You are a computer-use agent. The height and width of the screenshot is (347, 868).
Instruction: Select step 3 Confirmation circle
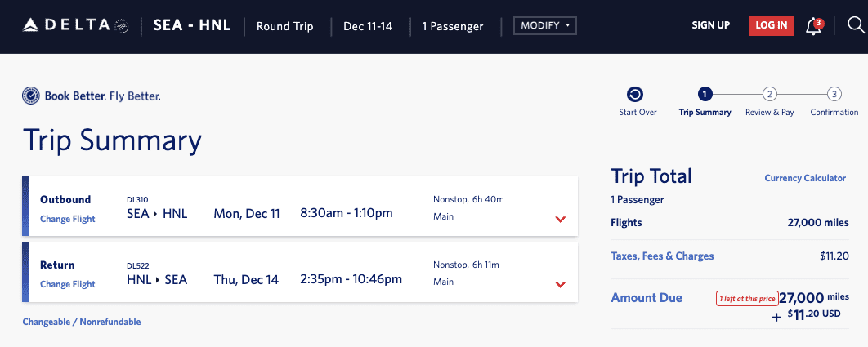[x=834, y=94]
